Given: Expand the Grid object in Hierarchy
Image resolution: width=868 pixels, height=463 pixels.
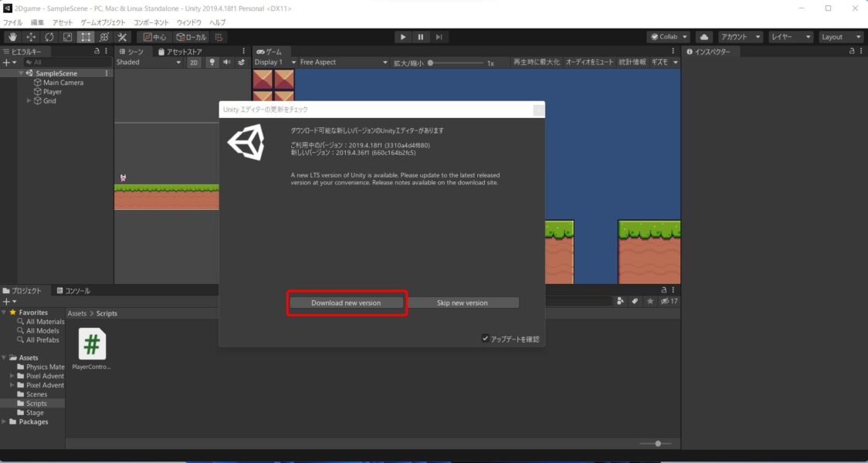Looking at the screenshot, I should pos(29,100).
